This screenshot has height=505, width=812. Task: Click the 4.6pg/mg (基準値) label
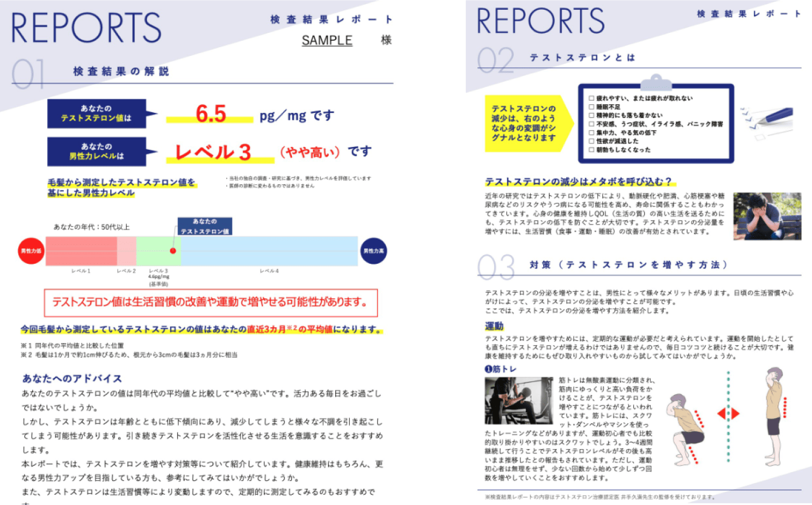click(158, 280)
